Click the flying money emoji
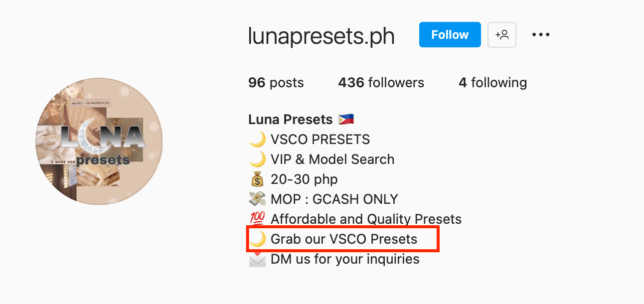Viewport: 644px width, 304px height. click(x=257, y=199)
